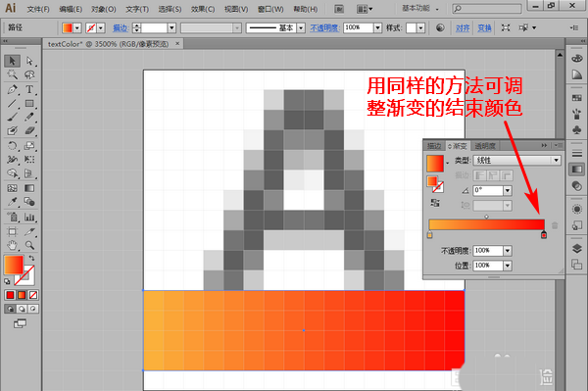Click Reverse Gradient icon in gradient panel
The height and width of the screenshot is (391, 588).
435,203
